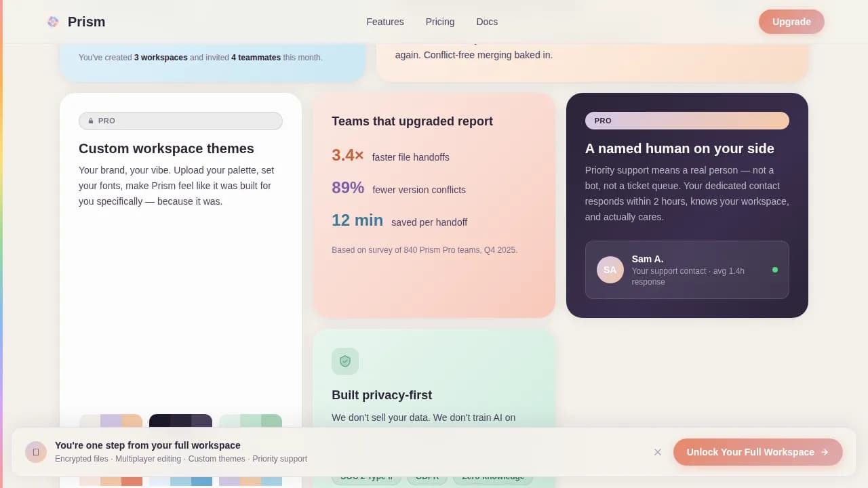The image size is (868, 488).
Task: Click 'fewer version conflicts' label
Action: point(419,190)
